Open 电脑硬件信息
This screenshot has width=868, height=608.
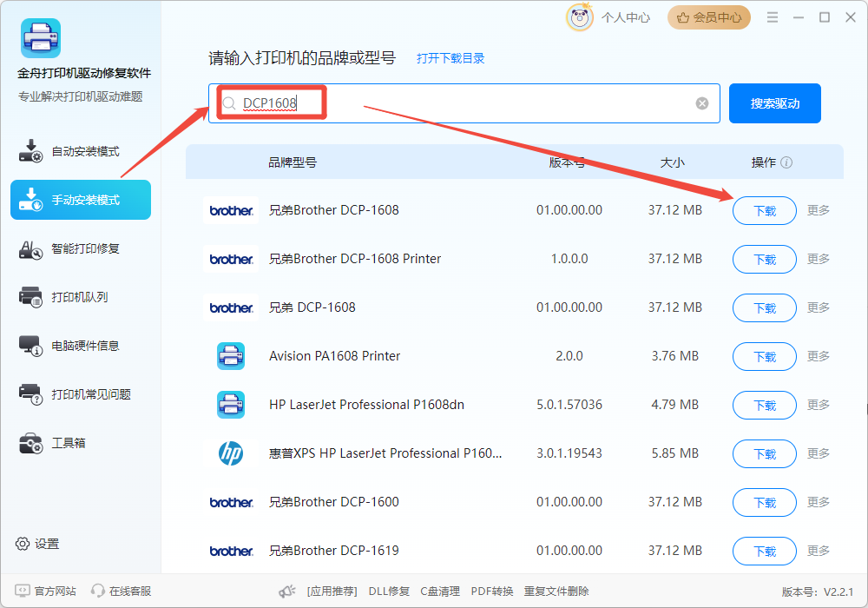[x=81, y=346]
